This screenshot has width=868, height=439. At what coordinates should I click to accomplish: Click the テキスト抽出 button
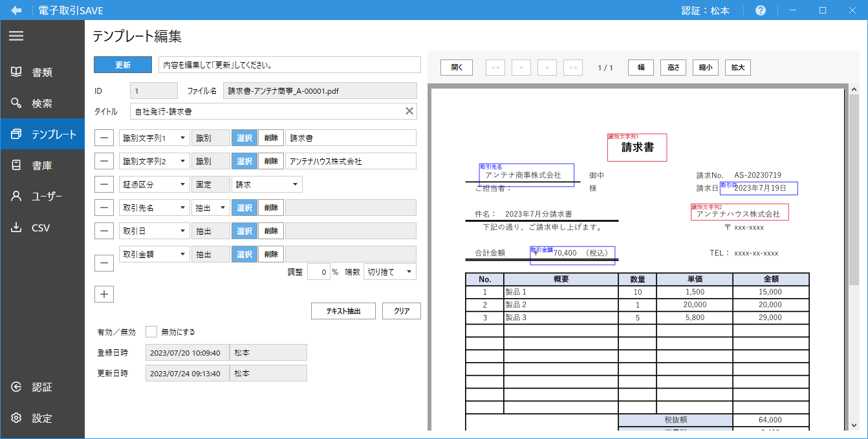[x=343, y=311]
